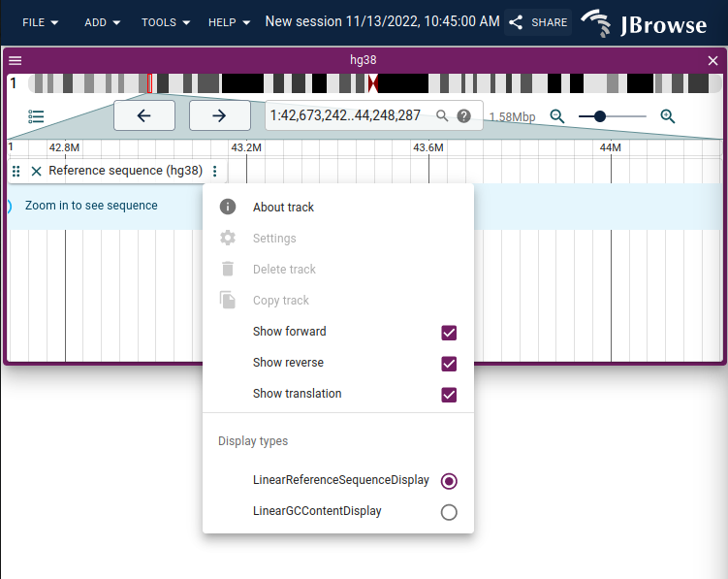This screenshot has height=579, width=728.
Task: Click the JBrowse logo
Action: click(645, 23)
